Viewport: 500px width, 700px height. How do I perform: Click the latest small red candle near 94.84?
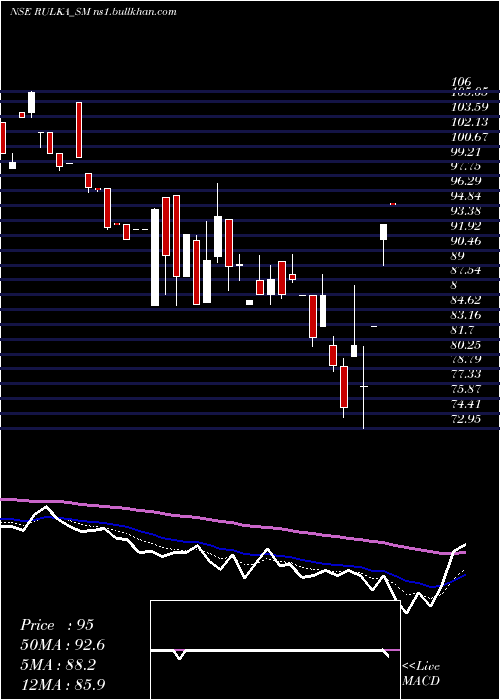[x=393, y=204]
